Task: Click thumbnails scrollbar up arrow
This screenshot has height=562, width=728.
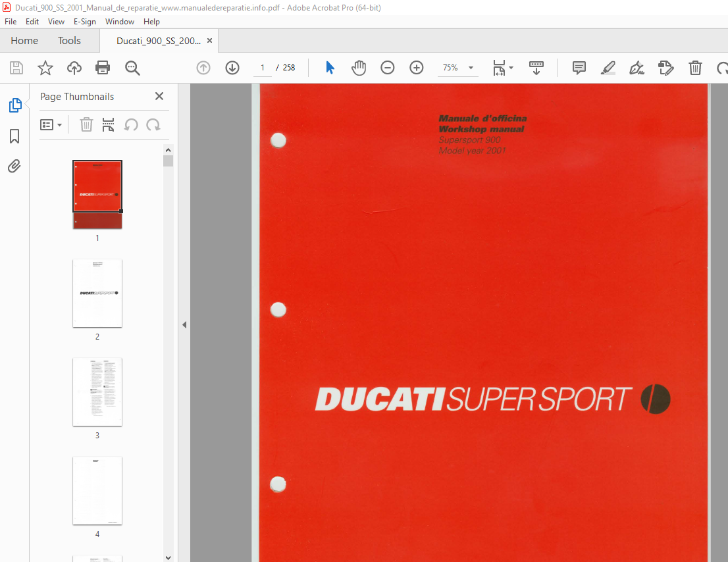Action: [x=168, y=150]
